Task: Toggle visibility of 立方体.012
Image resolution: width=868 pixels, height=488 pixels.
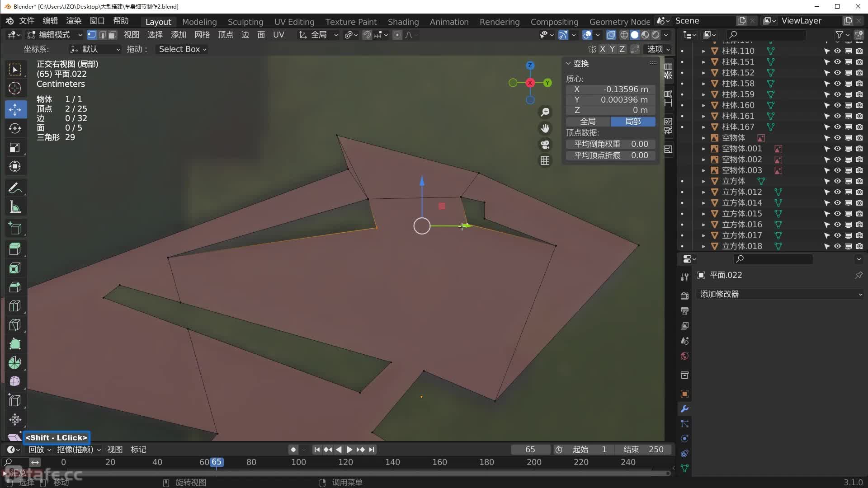Action: [837, 192]
